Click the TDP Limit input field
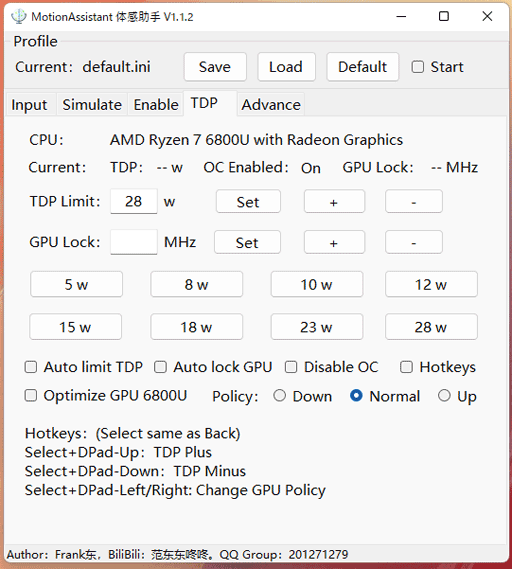This screenshot has height=569, width=512. 134,201
